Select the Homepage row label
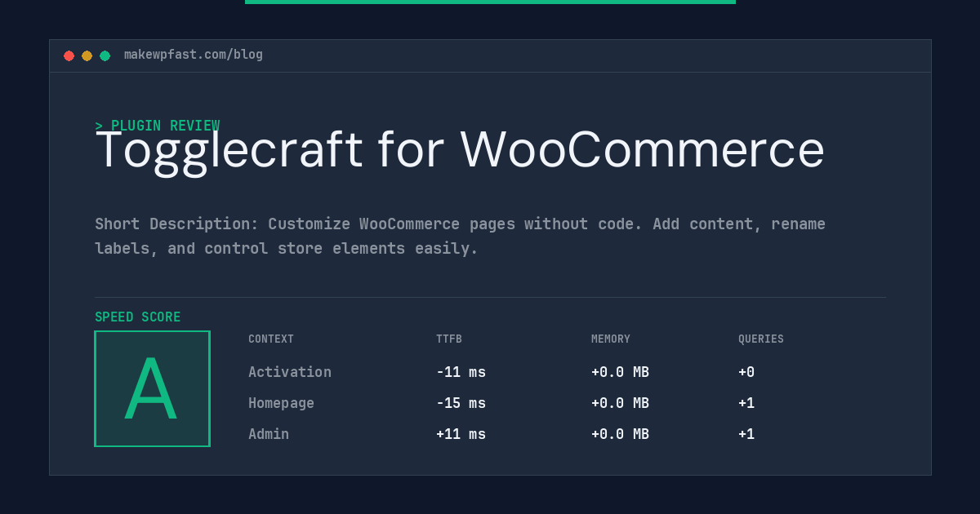The width and height of the screenshot is (980, 514). [x=281, y=403]
